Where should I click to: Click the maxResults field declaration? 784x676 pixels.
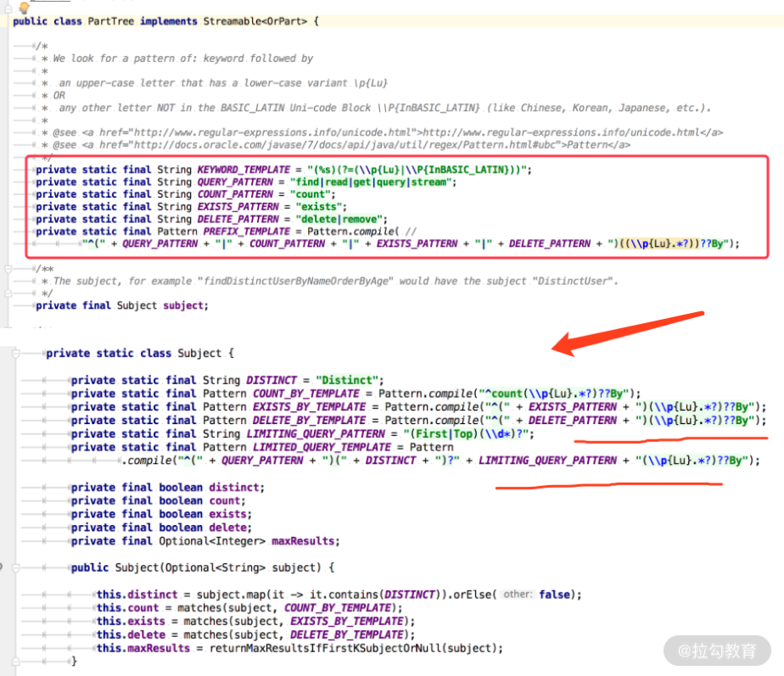click(303, 541)
